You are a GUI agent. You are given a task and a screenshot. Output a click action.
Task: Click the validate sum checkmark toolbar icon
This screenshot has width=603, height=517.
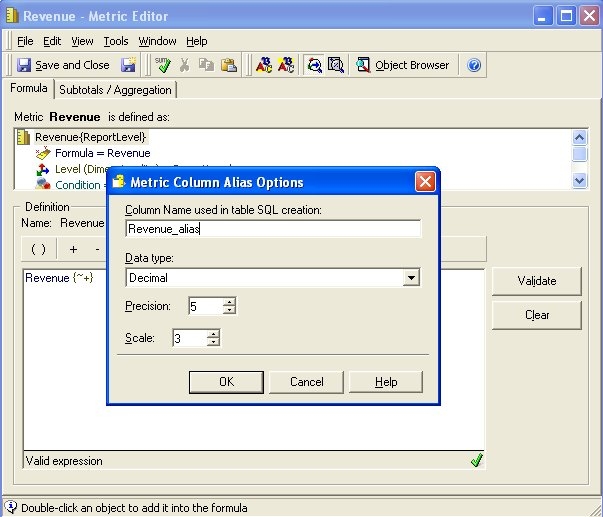[162, 65]
